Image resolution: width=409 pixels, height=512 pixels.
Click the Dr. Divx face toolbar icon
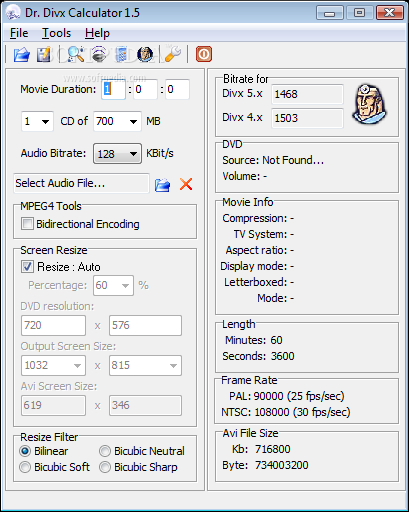click(x=145, y=54)
